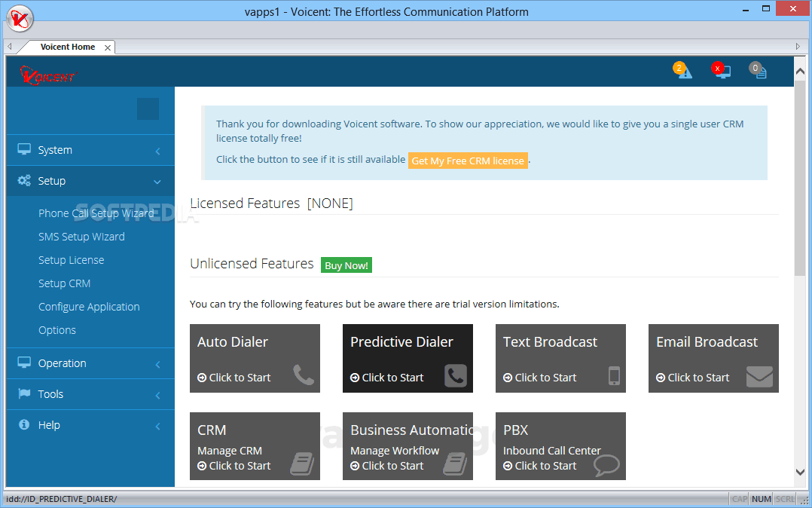The image size is (812, 508).
Task: Open the alerts warning icon with badge 2
Action: tap(682, 71)
